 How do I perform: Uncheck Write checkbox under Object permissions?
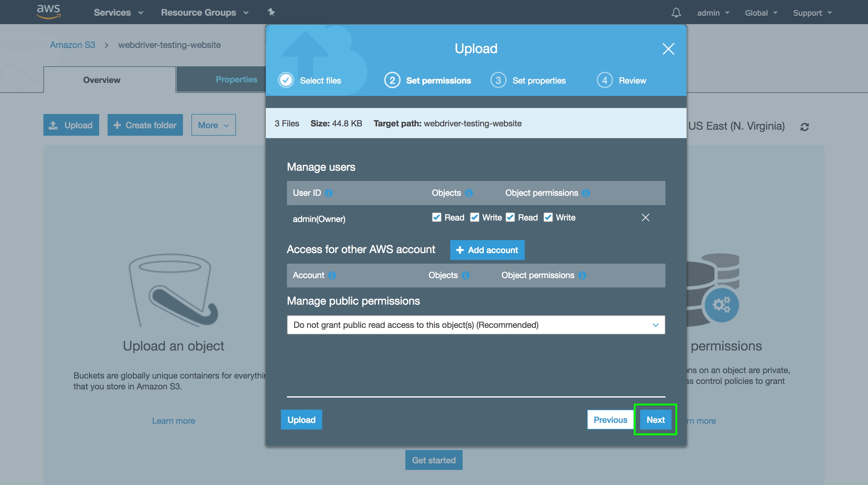pos(548,217)
